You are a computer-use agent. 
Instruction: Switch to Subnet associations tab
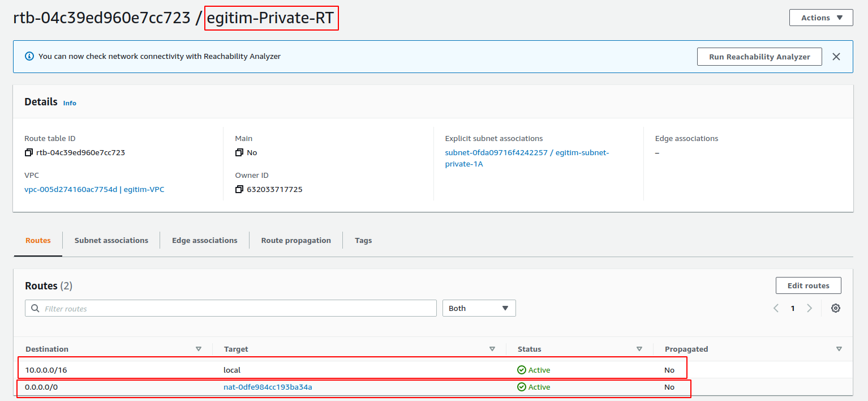111,240
